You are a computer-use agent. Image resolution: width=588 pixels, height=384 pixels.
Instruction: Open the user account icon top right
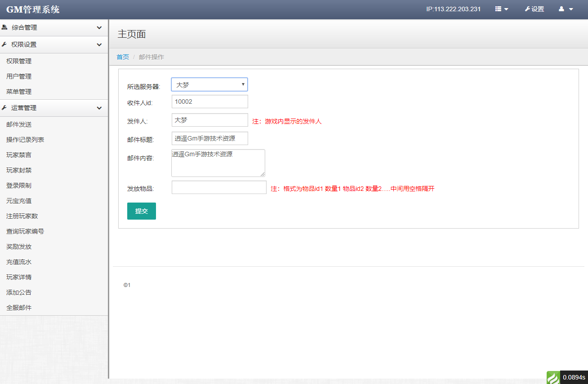click(x=562, y=9)
